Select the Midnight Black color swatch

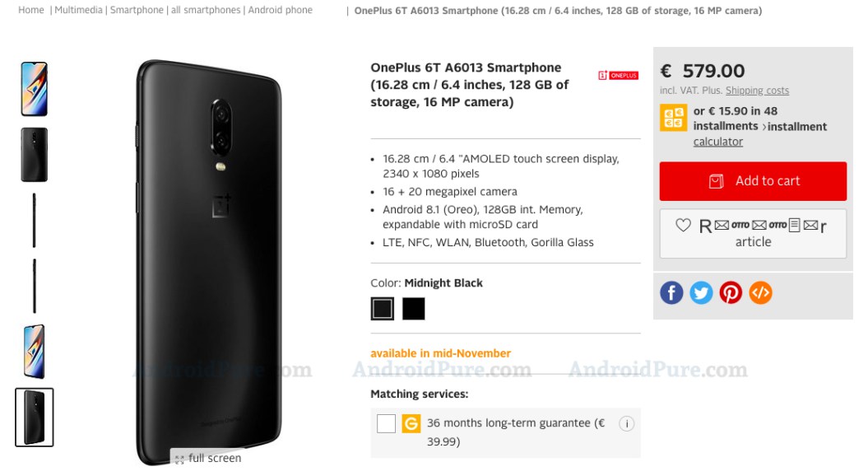pyautogui.click(x=382, y=309)
